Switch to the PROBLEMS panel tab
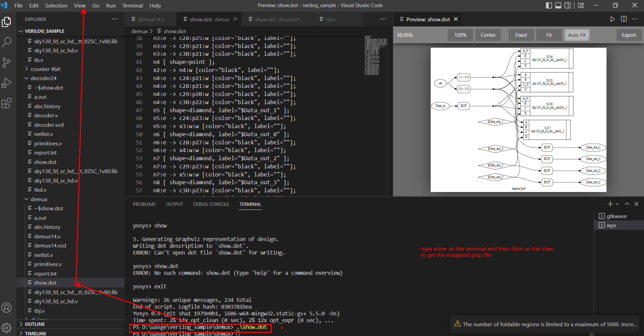 pyautogui.click(x=144, y=204)
